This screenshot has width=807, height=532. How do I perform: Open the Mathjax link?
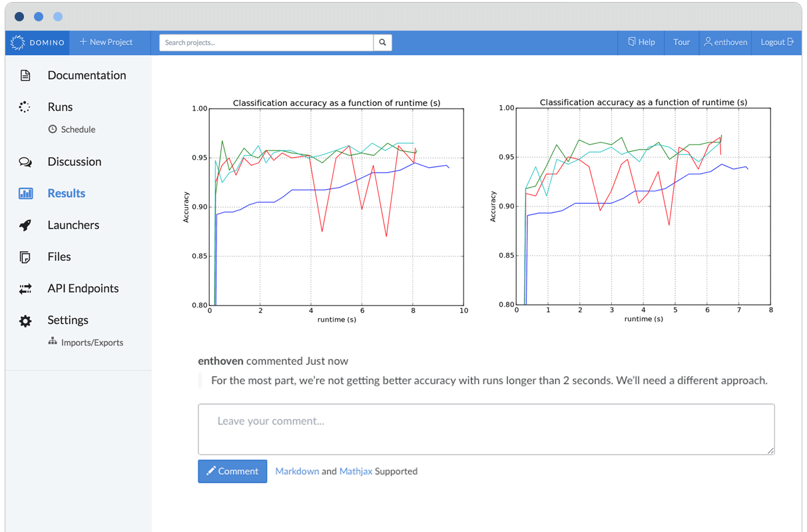pos(356,471)
